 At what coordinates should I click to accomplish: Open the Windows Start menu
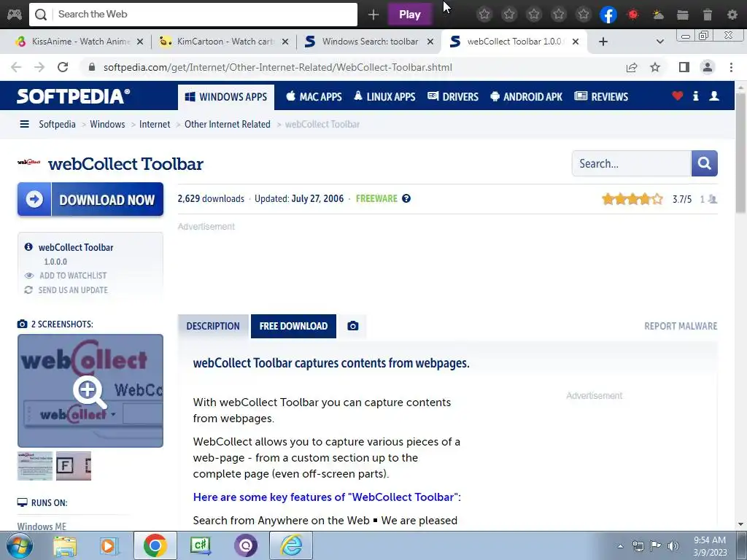pos(18,545)
